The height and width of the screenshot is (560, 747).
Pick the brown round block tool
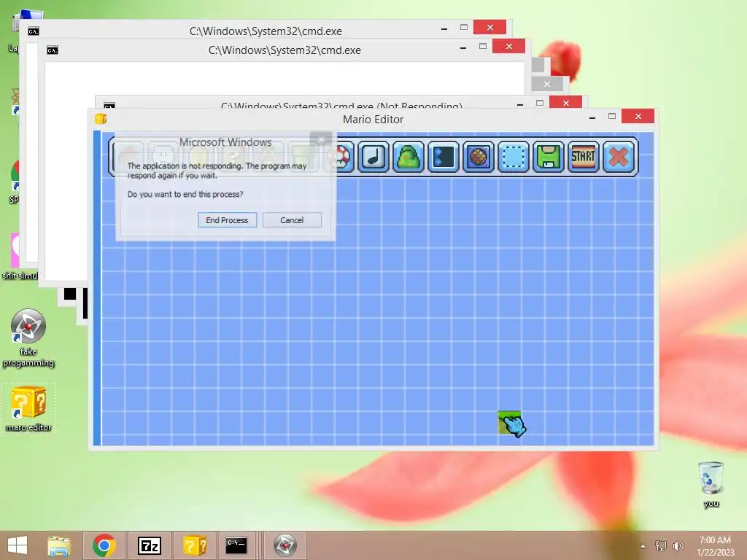[x=479, y=157]
